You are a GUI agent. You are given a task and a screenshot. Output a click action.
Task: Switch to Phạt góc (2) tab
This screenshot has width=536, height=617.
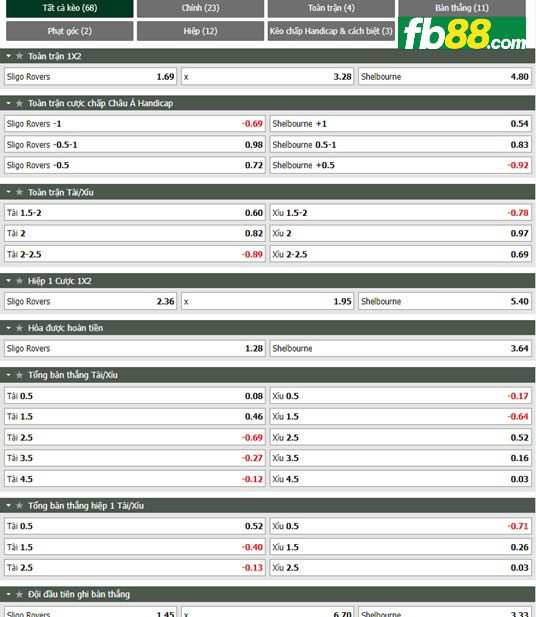70,31
